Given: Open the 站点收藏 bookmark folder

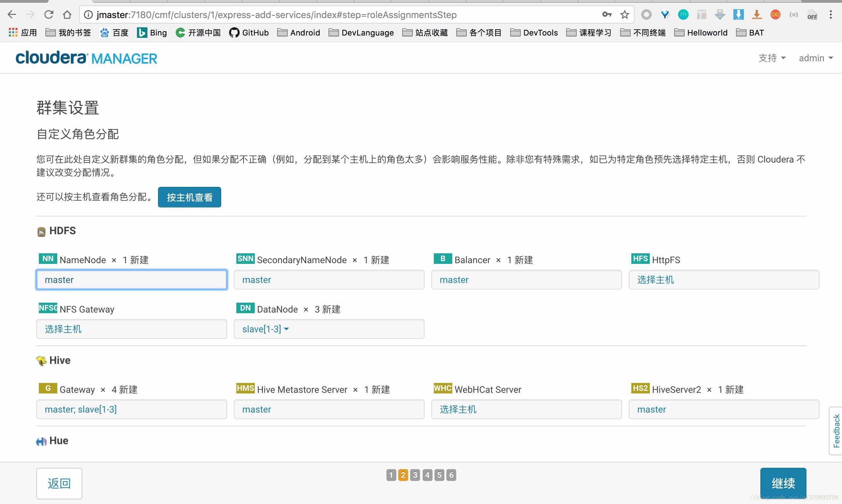Looking at the screenshot, I should point(425,33).
